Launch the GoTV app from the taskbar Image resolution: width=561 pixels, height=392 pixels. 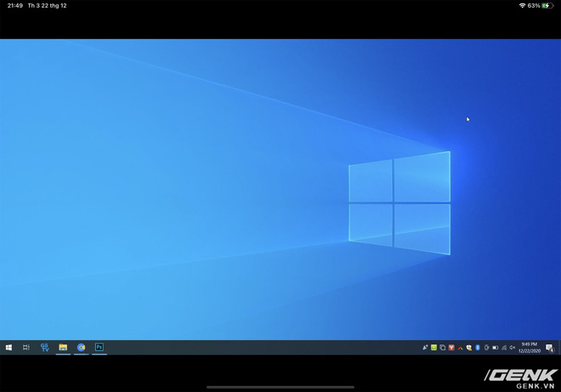pyautogui.click(x=44, y=347)
